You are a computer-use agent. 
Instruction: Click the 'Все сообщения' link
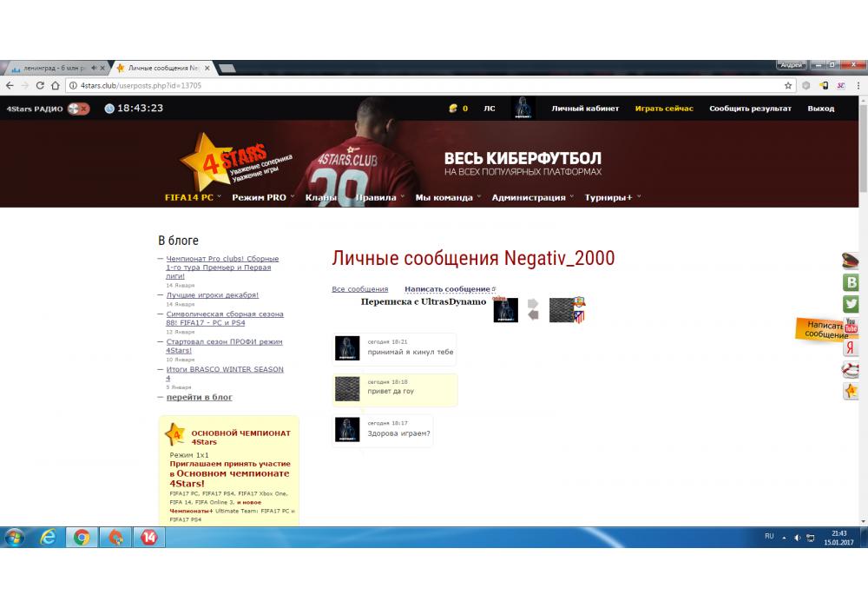tap(360, 289)
